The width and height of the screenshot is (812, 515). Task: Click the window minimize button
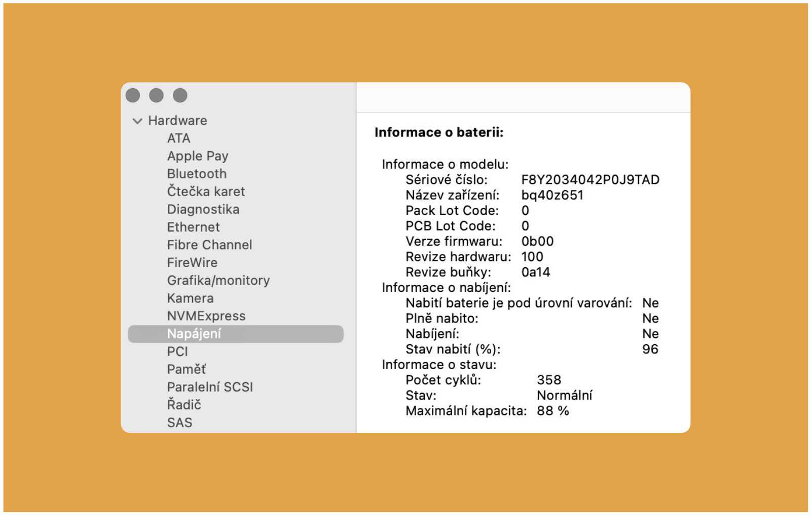(157, 95)
